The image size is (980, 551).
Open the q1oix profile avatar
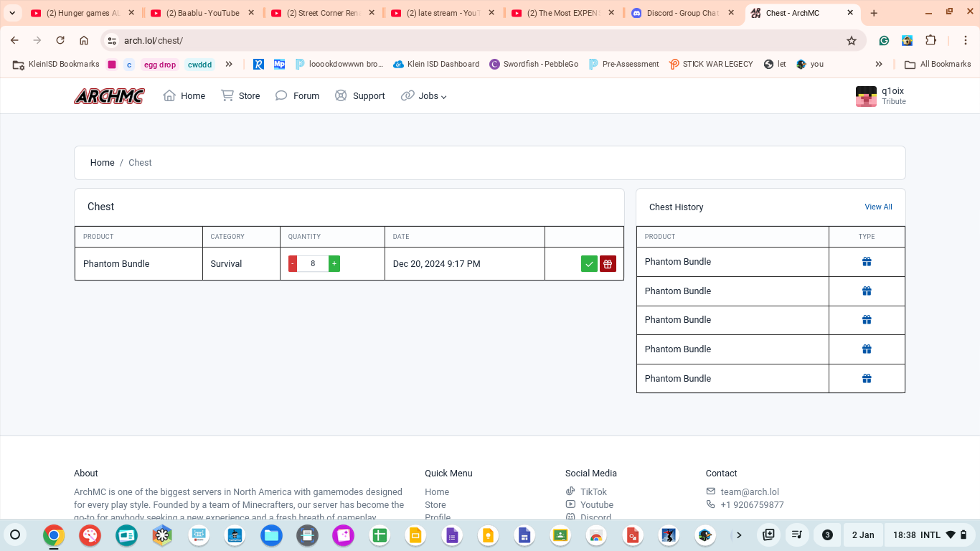point(866,96)
